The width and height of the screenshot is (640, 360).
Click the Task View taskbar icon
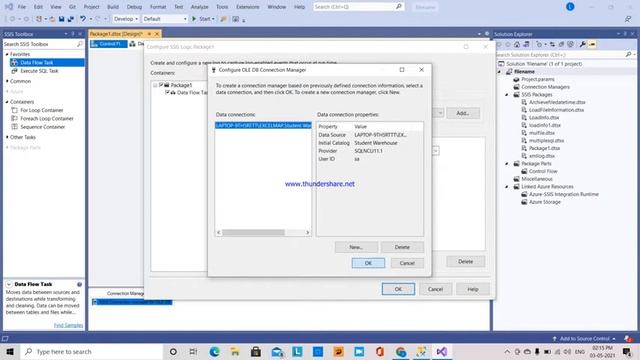(x=193, y=351)
